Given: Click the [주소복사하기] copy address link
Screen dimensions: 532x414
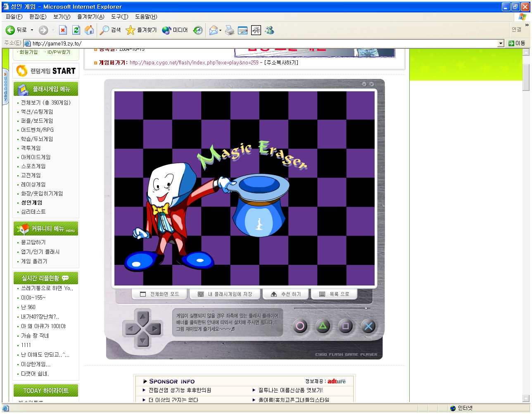Looking at the screenshot, I should (281, 63).
